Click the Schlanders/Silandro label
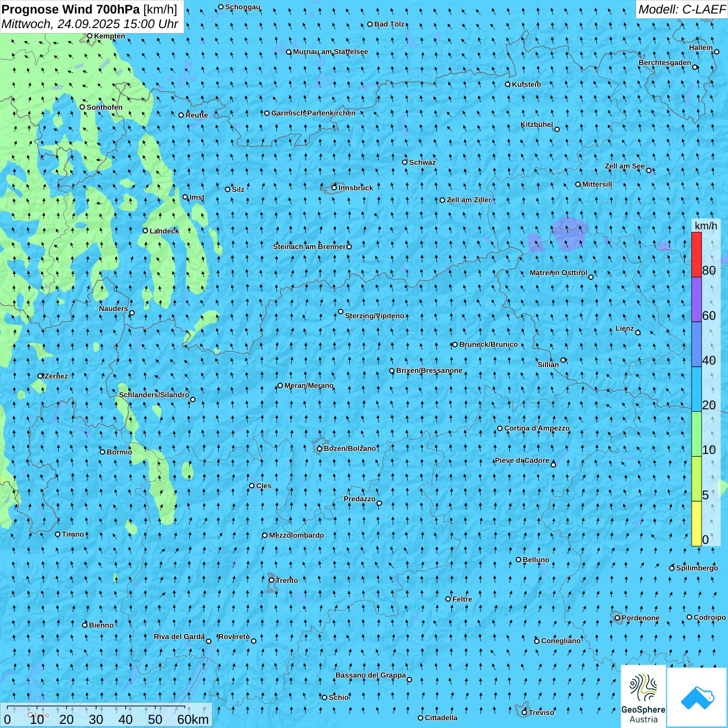This screenshot has width=728, height=728. 154,395
